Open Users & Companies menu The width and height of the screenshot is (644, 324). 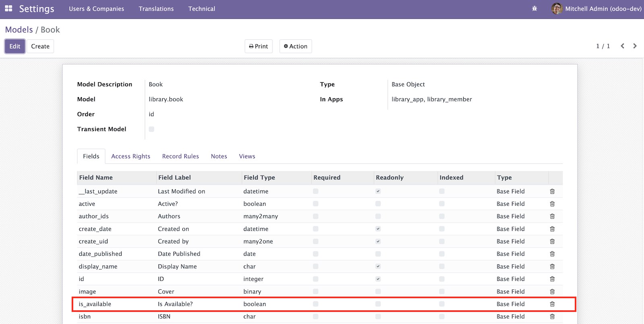click(97, 8)
